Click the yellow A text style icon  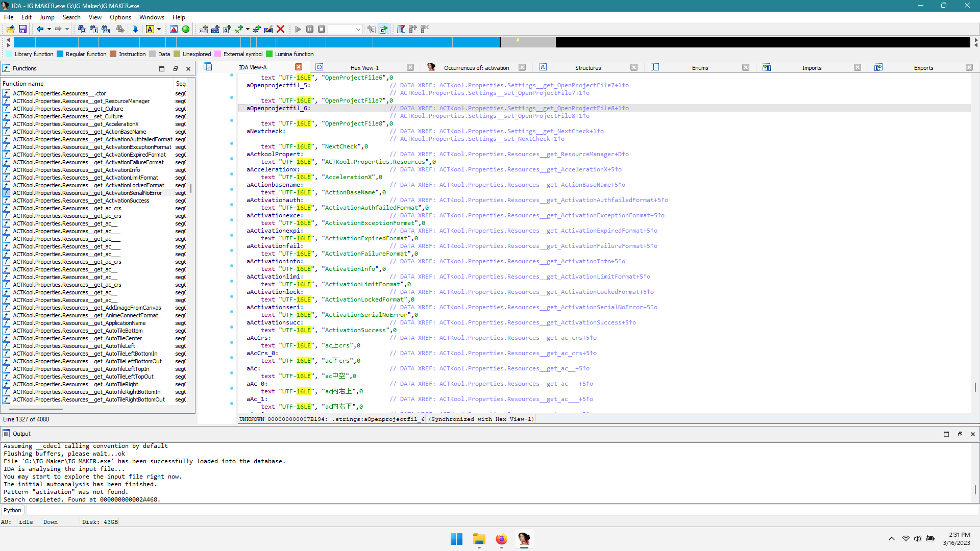(x=150, y=29)
